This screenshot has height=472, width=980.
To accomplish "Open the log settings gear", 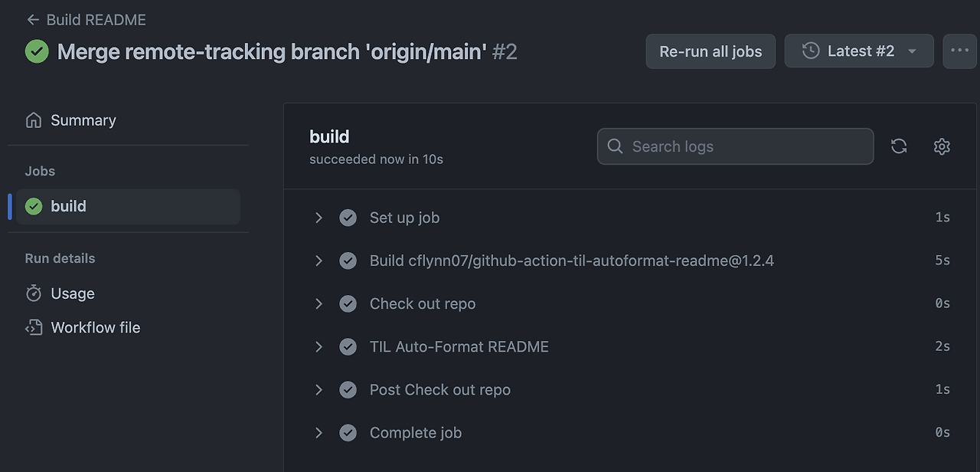I will (941, 146).
